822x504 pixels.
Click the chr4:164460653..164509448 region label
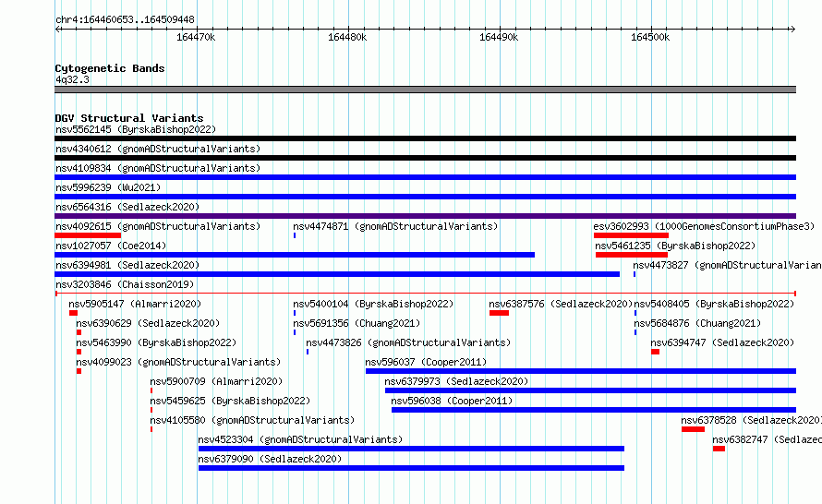coord(125,19)
